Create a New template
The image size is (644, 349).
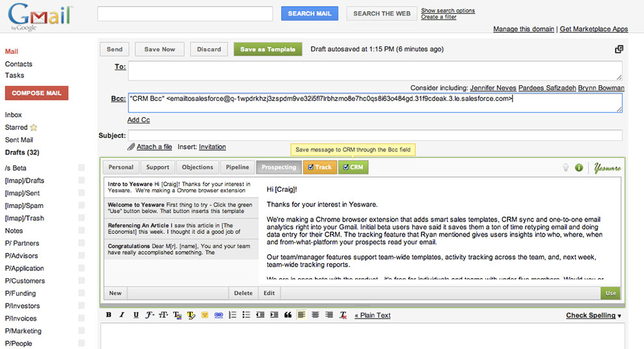pyautogui.click(x=115, y=293)
